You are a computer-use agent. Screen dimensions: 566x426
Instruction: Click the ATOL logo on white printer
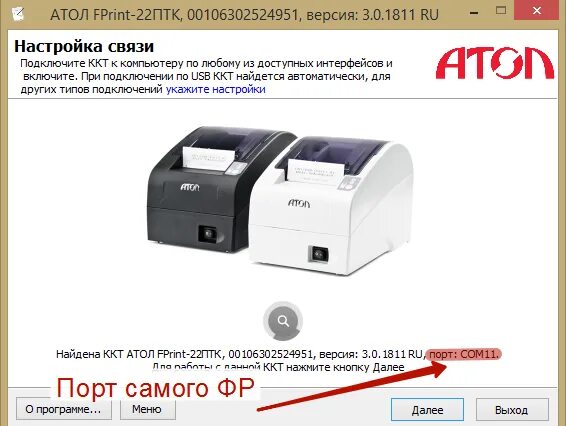pos(299,204)
